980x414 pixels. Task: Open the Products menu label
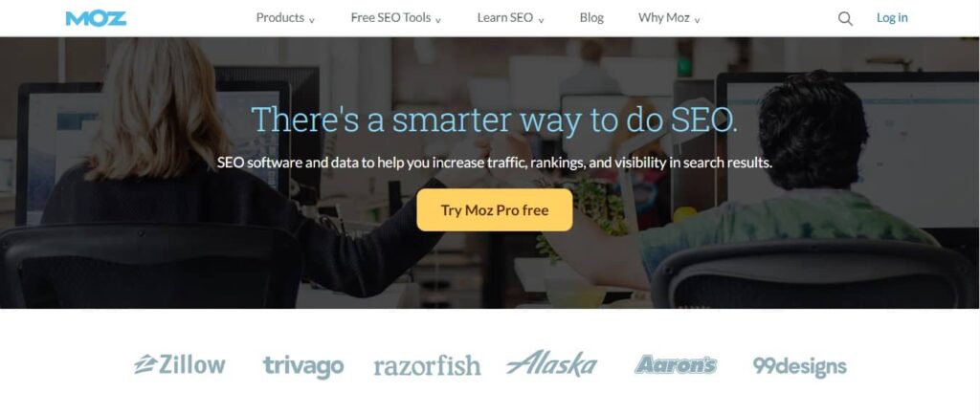tap(280, 17)
